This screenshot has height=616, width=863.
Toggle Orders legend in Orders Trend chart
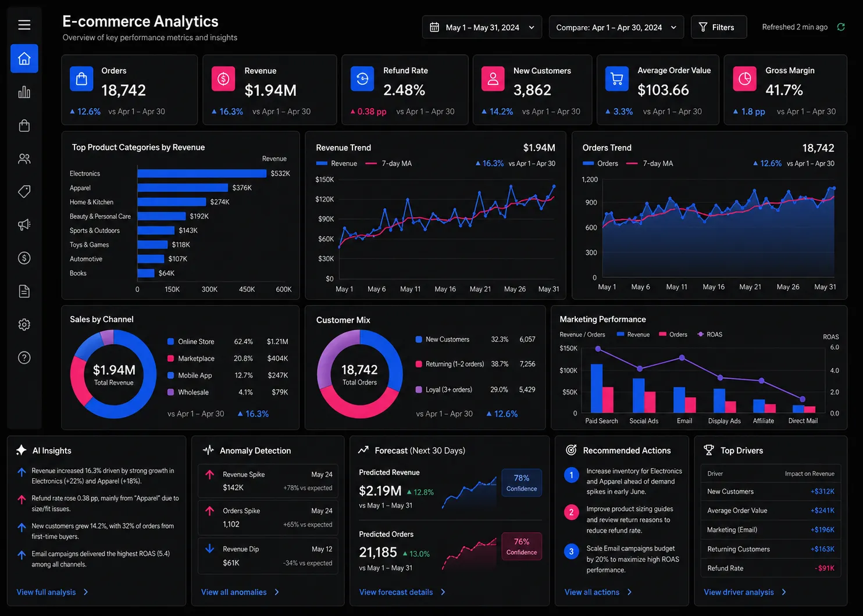601,163
